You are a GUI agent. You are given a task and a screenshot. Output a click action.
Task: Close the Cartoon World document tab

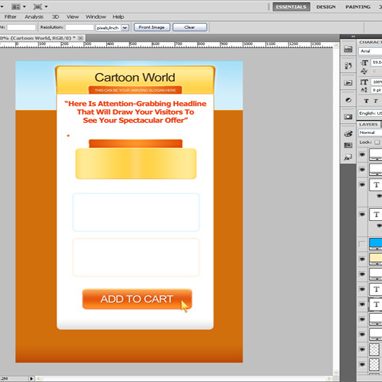[80, 38]
